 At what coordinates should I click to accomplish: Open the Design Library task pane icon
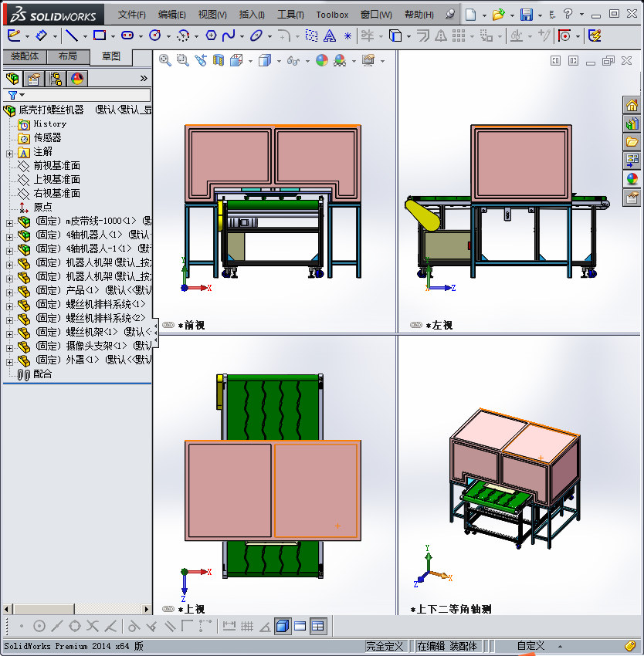(632, 123)
